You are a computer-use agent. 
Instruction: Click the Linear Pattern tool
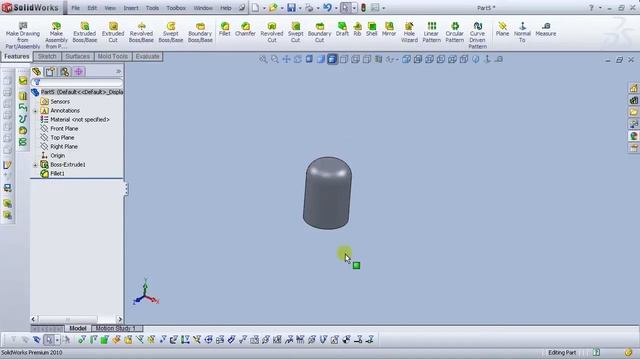431,33
